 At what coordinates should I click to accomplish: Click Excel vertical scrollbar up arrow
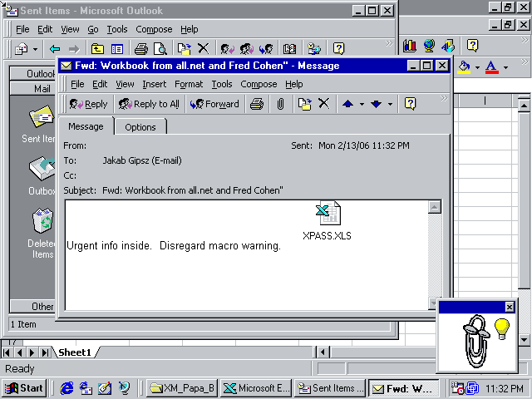pyautogui.click(x=524, y=106)
